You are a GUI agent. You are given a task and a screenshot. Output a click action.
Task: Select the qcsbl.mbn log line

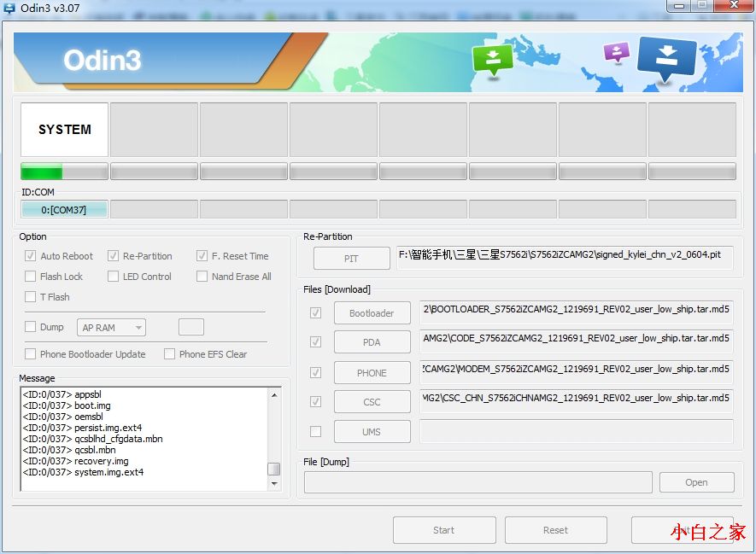pos(69,450)
